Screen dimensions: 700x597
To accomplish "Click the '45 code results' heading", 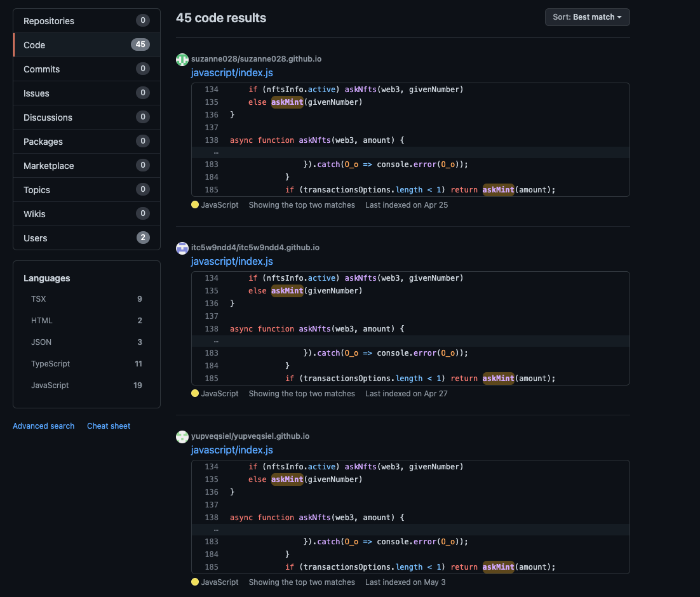I will coord(221,17).
